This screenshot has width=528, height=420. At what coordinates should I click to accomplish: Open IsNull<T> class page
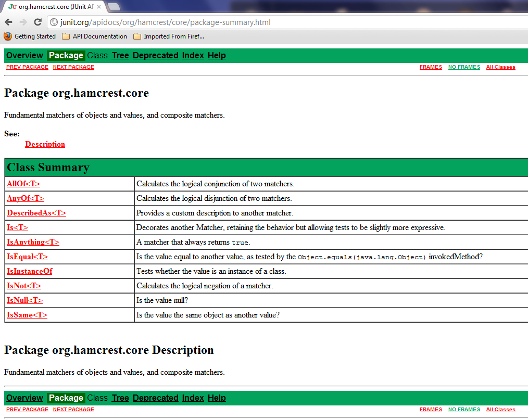(24, 300)
